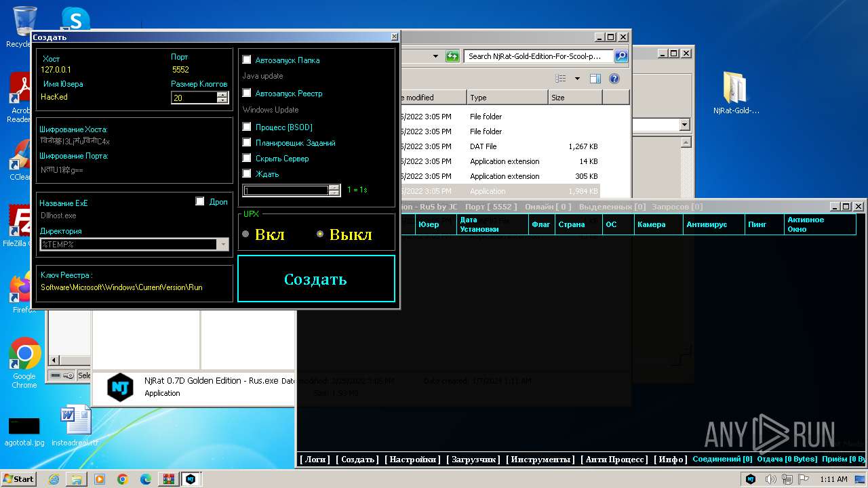Click the Страна column header
The image size is (868, 488).
pyautogui.click(x=578, y=224)
